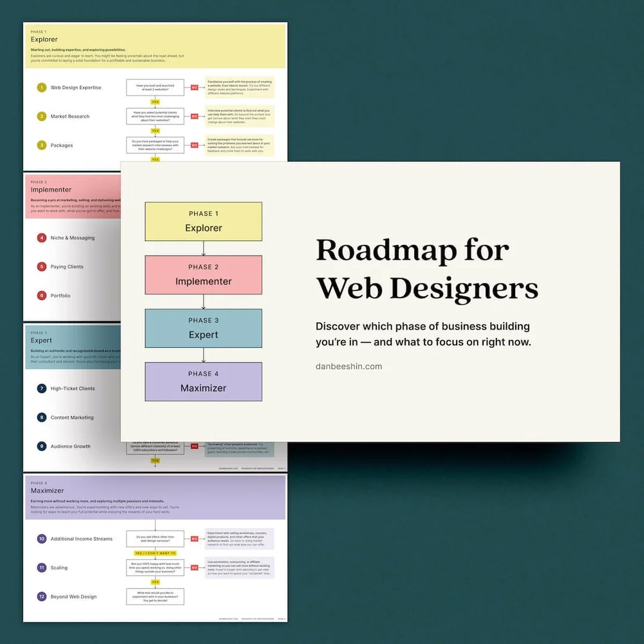The image size is (644, 644).
Task: Select the Packages number badge
Action: (42, 145)
